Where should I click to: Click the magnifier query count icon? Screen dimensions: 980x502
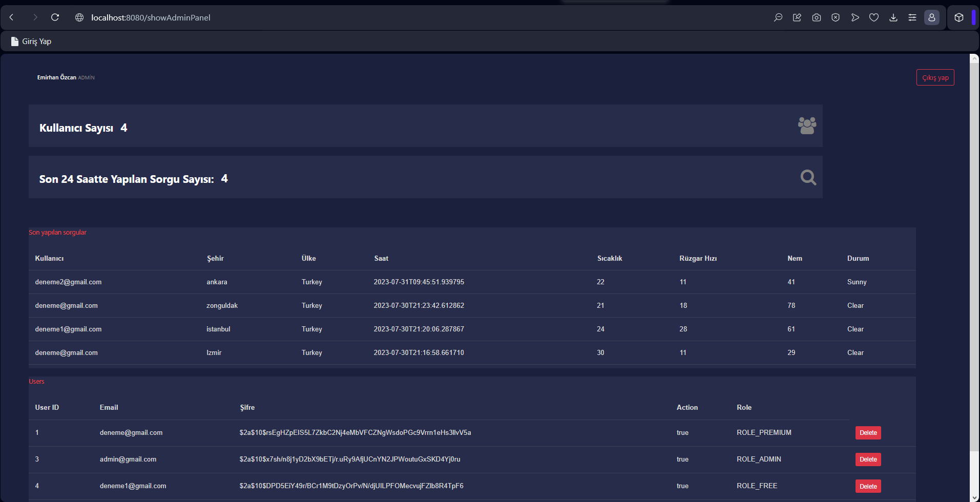pyautogui.click(x=808, y=177)
